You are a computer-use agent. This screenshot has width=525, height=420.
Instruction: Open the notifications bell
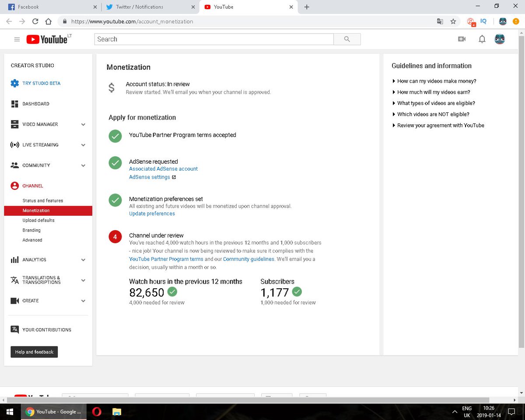click(482, 39)
